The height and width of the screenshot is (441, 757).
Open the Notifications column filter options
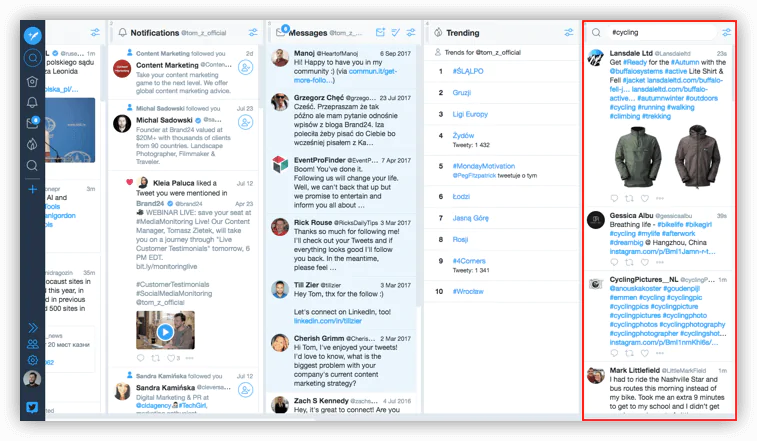tap(250, 32)
